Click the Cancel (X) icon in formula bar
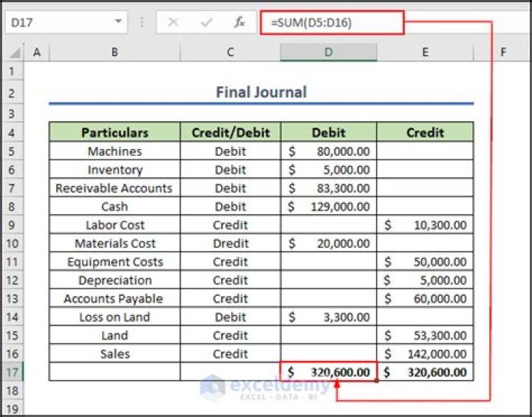Image resolution: width=532 pixels, height=417 pixels. pos(173,22)
